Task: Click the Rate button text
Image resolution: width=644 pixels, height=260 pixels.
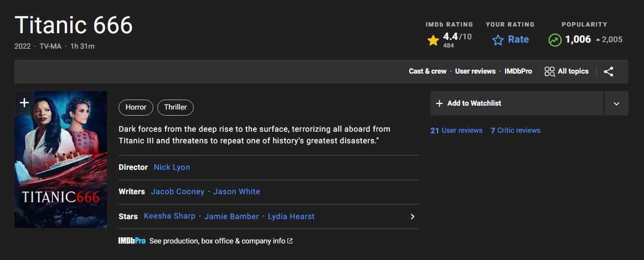Action: [518, 39]
